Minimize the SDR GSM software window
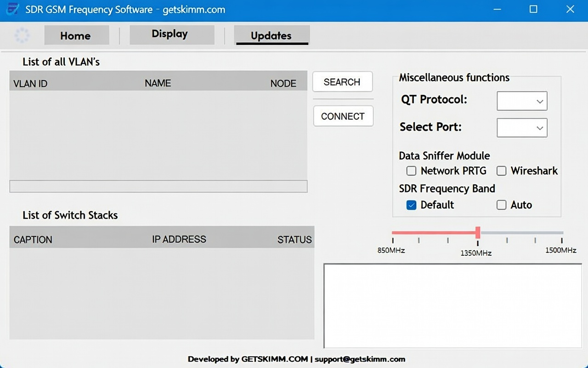Screen dimensions: 588x368 click(x=498, y=9)
